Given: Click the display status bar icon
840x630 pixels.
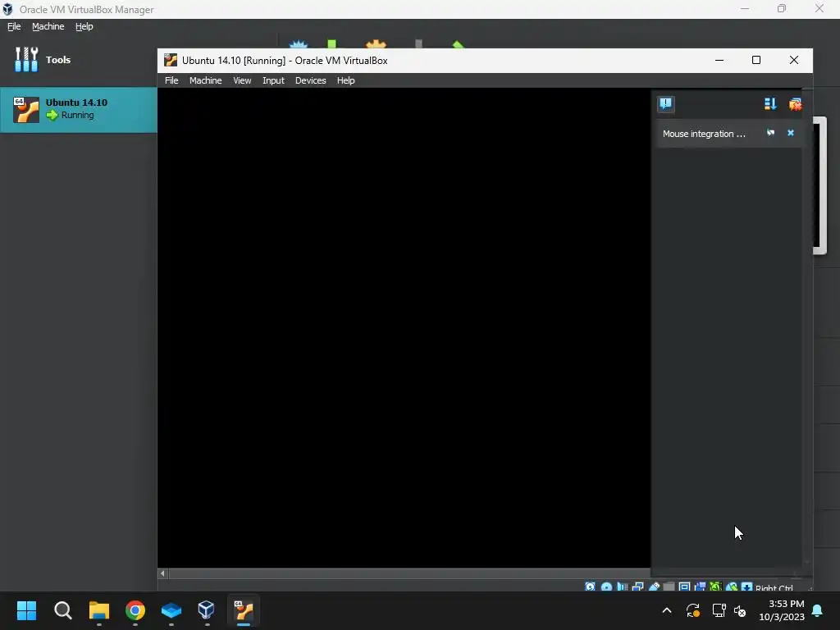Looking at the screenshot, I should 685,587.
